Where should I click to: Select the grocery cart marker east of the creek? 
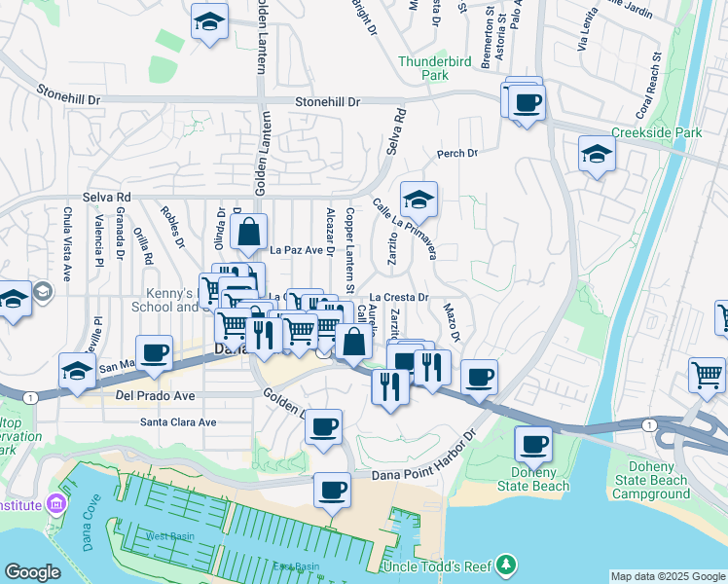708,377
